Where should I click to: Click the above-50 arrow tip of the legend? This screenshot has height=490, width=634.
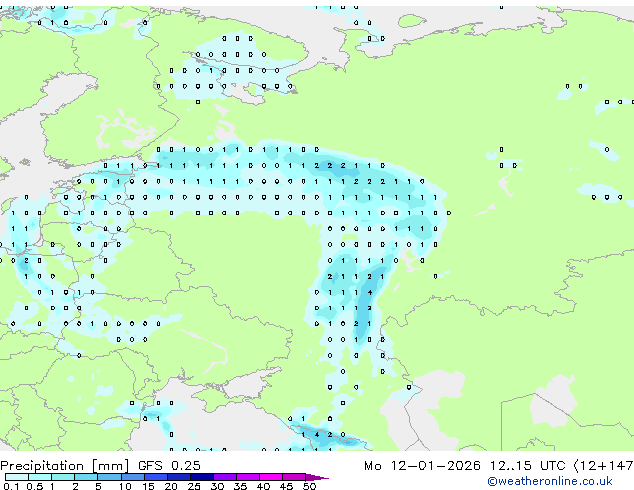(317, 478)
